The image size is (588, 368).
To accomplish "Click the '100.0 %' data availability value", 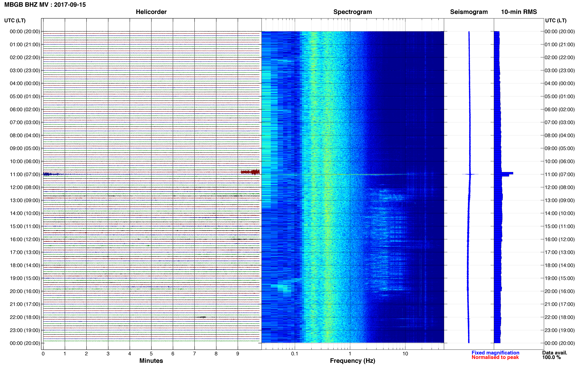I will [552, 357].
